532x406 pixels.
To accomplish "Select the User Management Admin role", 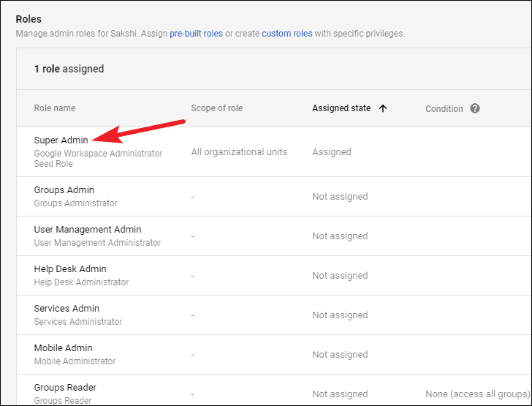I will pyautogui.click(x=88, y=230).
